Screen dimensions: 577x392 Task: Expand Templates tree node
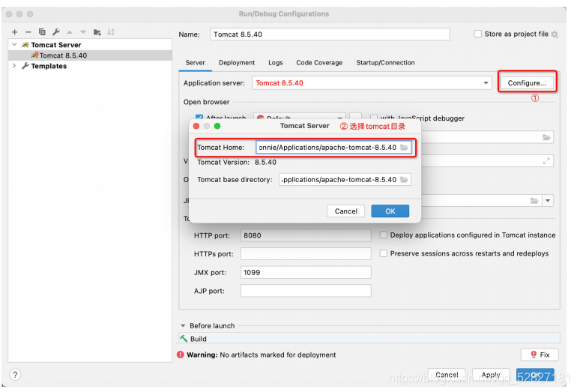point(14,66)
